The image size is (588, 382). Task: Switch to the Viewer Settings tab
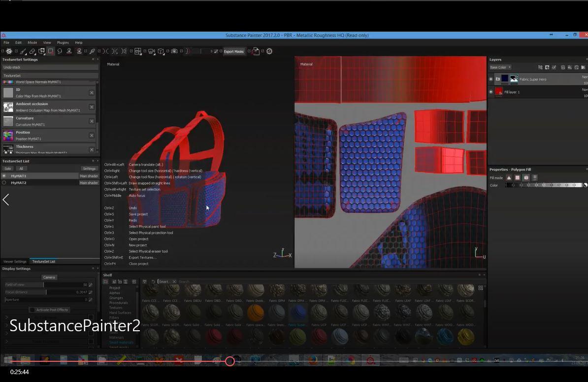15,262
